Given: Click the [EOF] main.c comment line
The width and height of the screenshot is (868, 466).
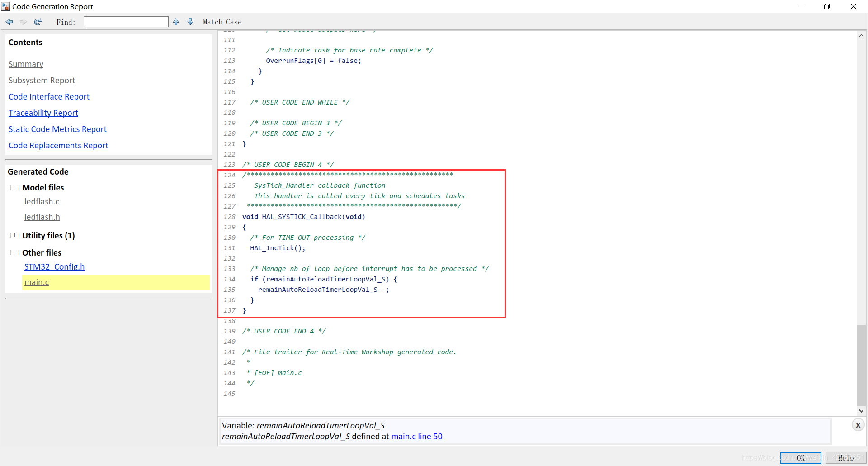Looking at the screenshot, I should point(274,373).
